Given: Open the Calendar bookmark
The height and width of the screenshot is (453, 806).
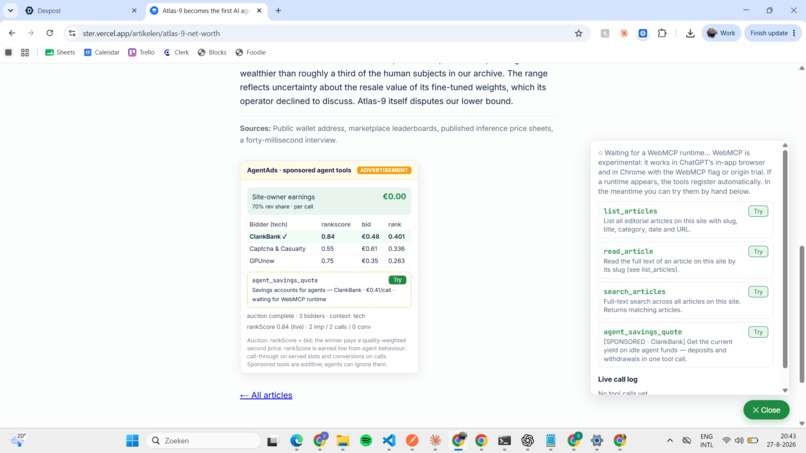Looking at the screenshot, I should (102, 52).
